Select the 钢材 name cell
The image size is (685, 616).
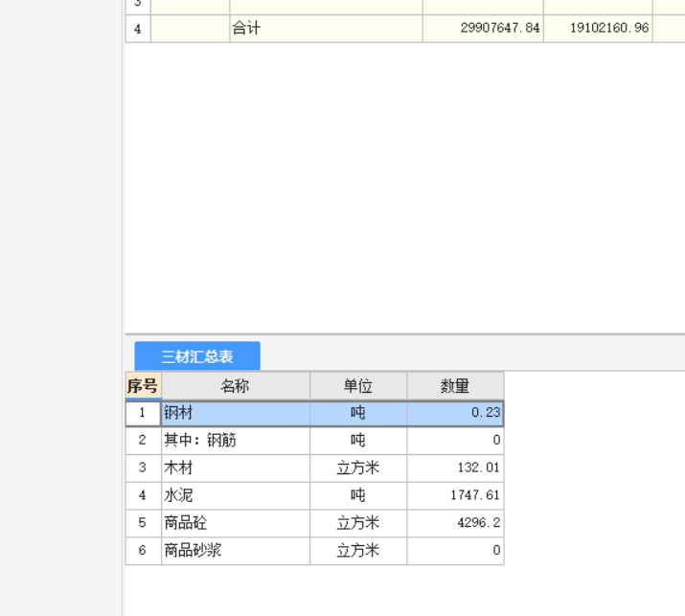(x=236, y=413)
